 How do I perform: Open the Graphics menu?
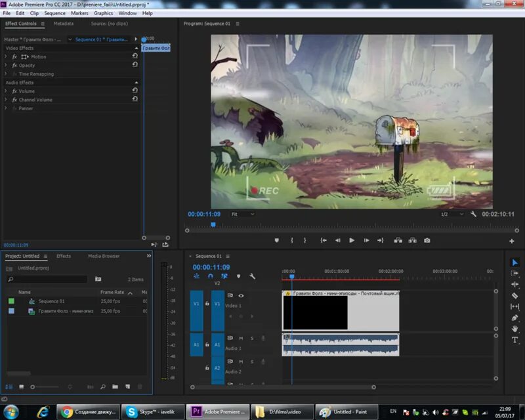pos(103,13)
